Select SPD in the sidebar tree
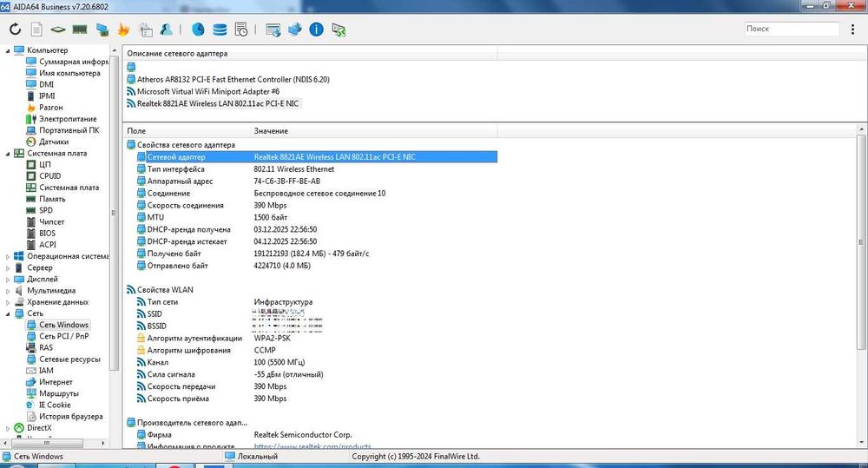The height and width of the screenshot is (468, 868). pos(46,210)
